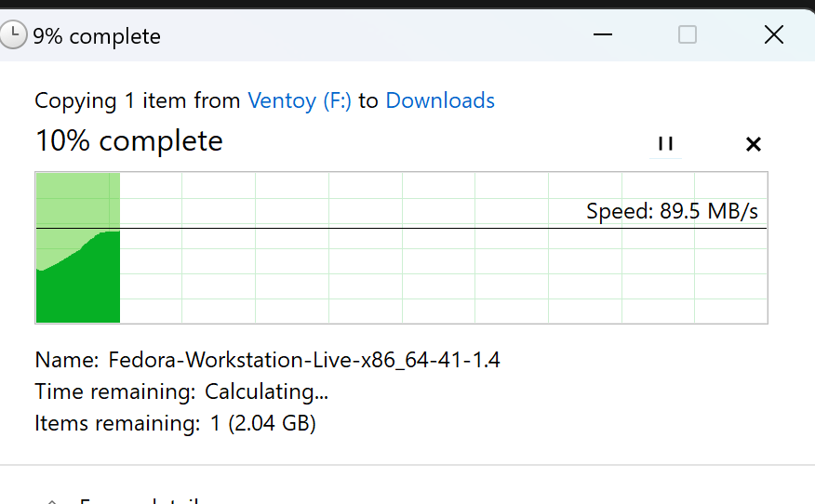The image size is (815, 504).
Task: Click the Copying 1 item from text
Action: pyautogui.click(x=138, y=100)
